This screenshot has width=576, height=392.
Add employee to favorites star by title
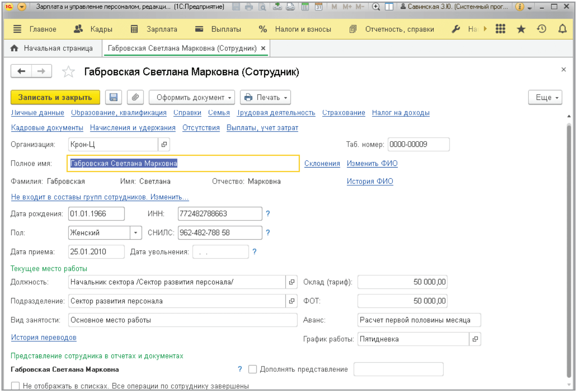[x=68, y=72]
